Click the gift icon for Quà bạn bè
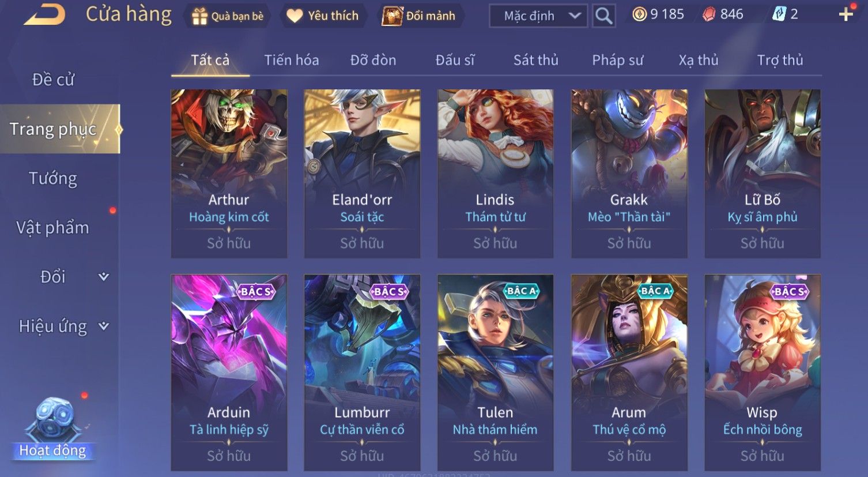Screen dimensions: 868x477 [x=199, y=16]
